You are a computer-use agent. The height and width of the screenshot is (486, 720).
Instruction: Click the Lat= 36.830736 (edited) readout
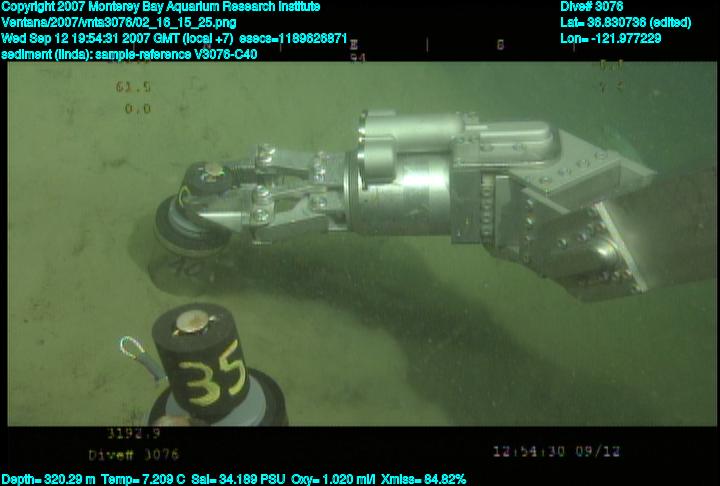point(625,23)
